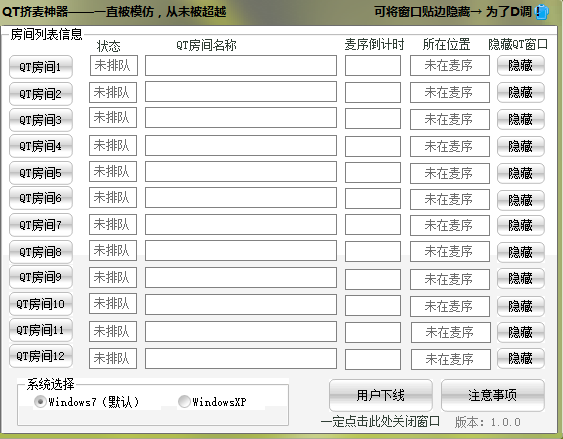
Task: Click the QT房间6 button
Action: click(x=41, y=198)
